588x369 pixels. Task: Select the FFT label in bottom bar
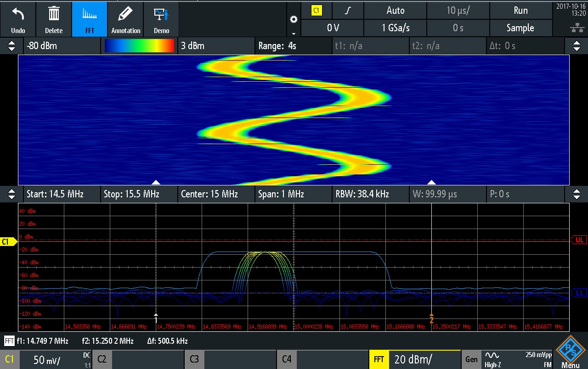tap(379, 359)
